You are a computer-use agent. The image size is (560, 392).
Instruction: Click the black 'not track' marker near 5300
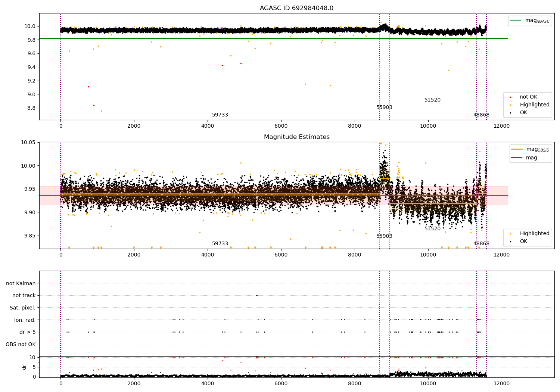point(257,296)
